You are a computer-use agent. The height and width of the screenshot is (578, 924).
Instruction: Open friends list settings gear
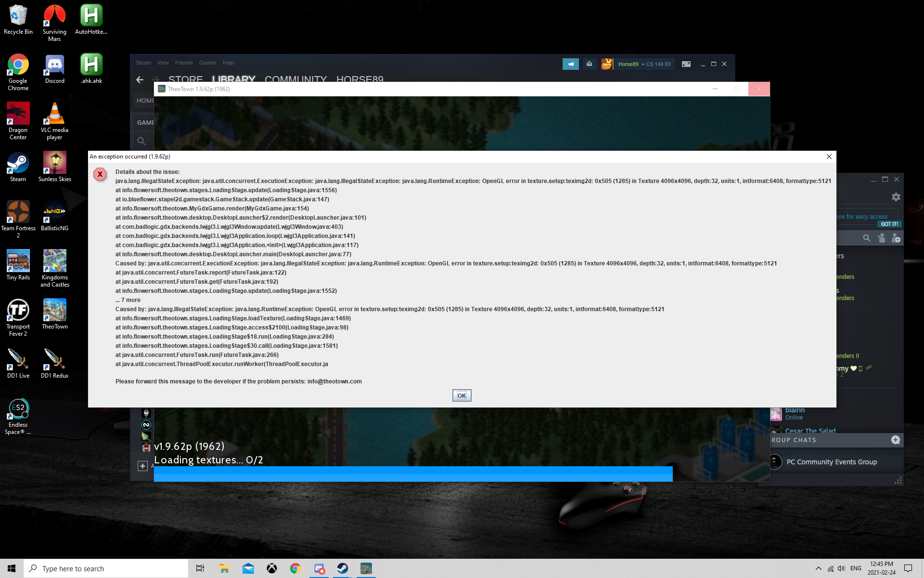[896, 197]
